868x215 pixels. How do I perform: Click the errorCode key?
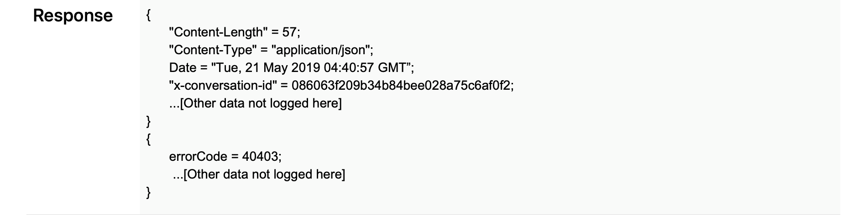198,157
